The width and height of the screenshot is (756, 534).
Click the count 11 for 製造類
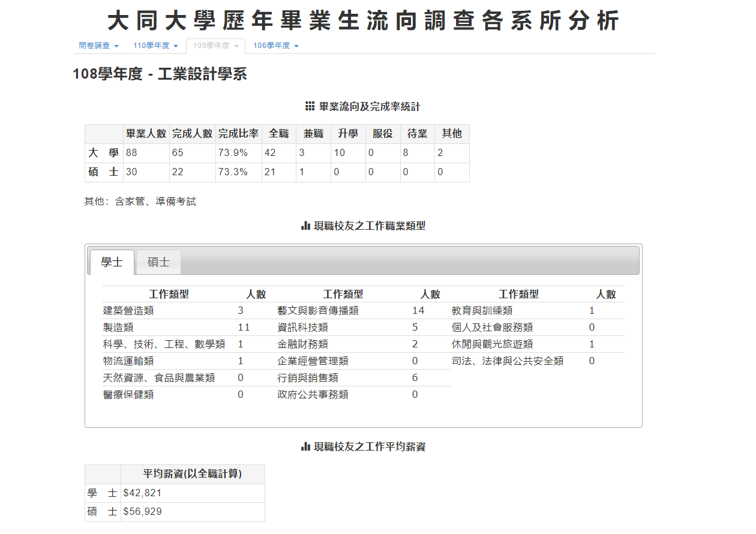click(x=244, y=328)
